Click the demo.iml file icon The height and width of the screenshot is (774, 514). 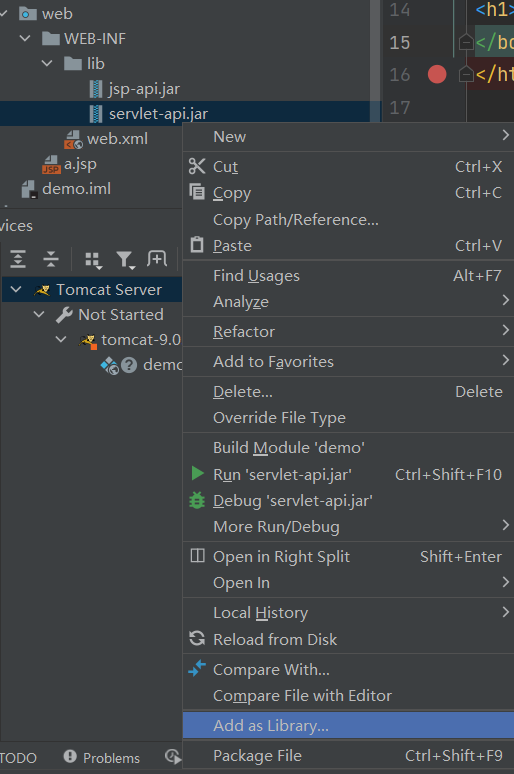click(x=30, y=189)
